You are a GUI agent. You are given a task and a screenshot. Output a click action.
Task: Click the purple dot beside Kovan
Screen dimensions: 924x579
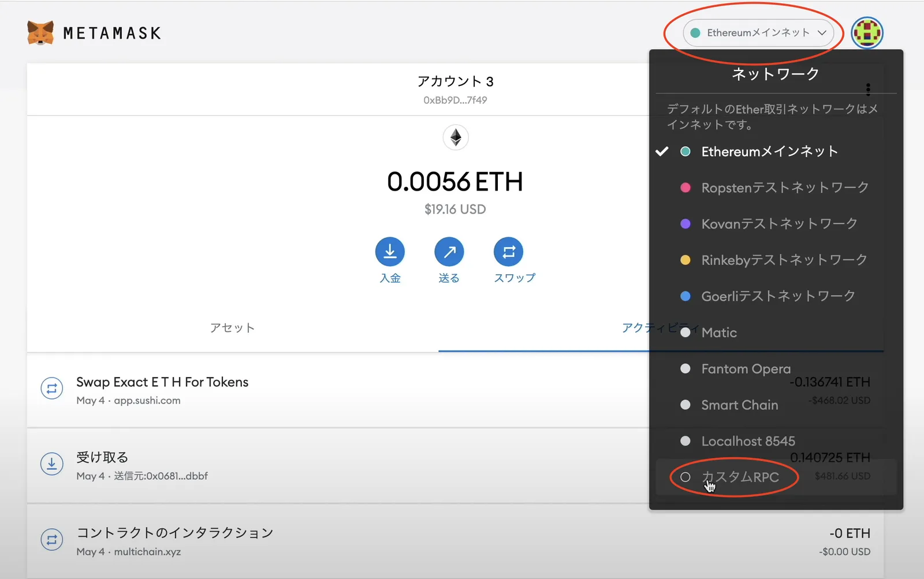tap(685, 224)
